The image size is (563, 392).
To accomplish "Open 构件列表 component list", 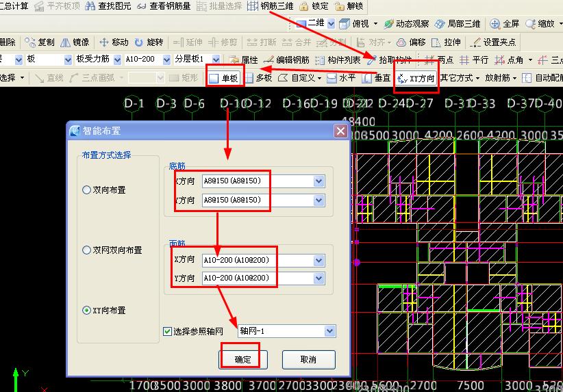I will (x=338, y=60).
